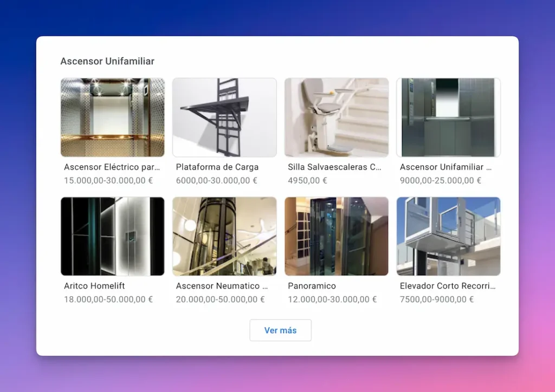Viewport: 555px width, 392px height.
Task: Click the Plataforma de Carga product name
Action: click(x=217, y=167)
